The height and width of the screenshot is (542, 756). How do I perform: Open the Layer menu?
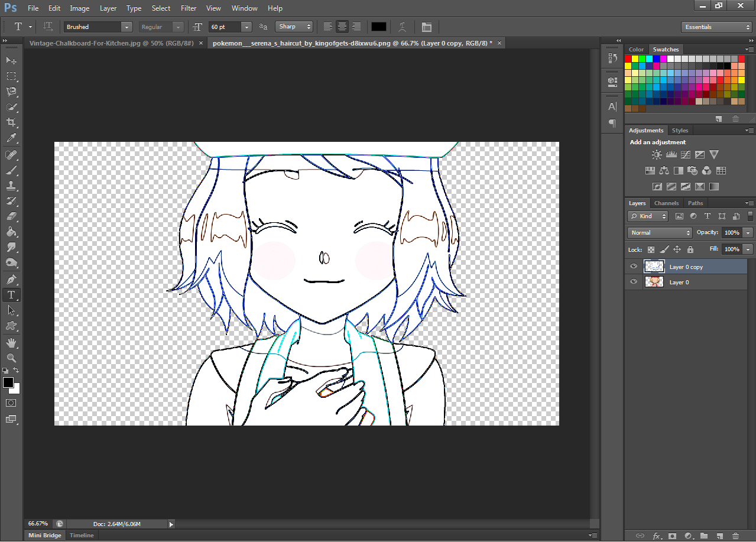tap(108, 8)
